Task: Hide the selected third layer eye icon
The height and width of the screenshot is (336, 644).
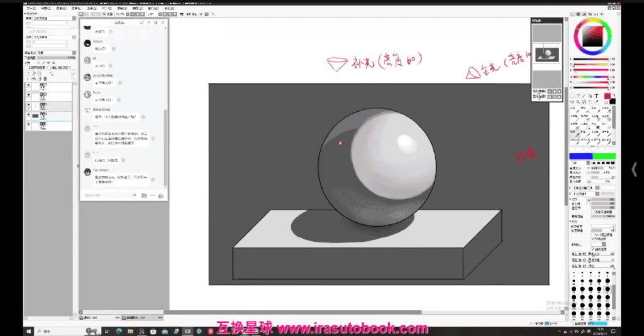Action: click(29, 105)
